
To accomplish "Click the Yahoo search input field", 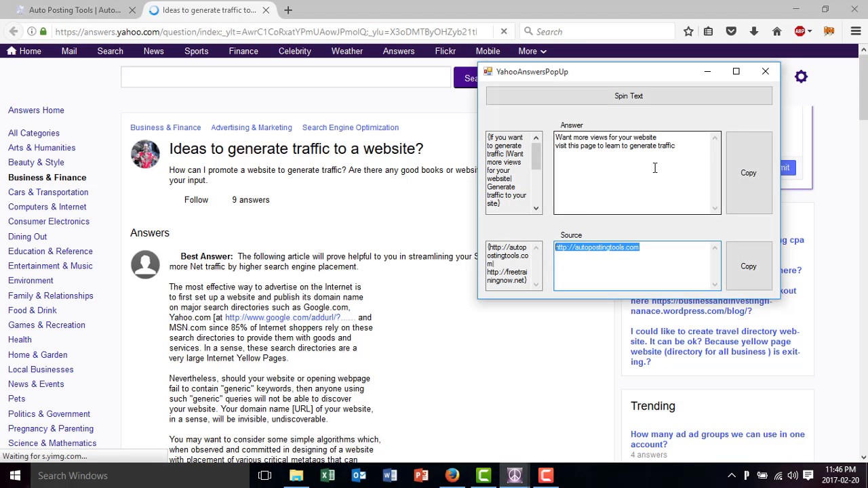I will pos(285,77).
